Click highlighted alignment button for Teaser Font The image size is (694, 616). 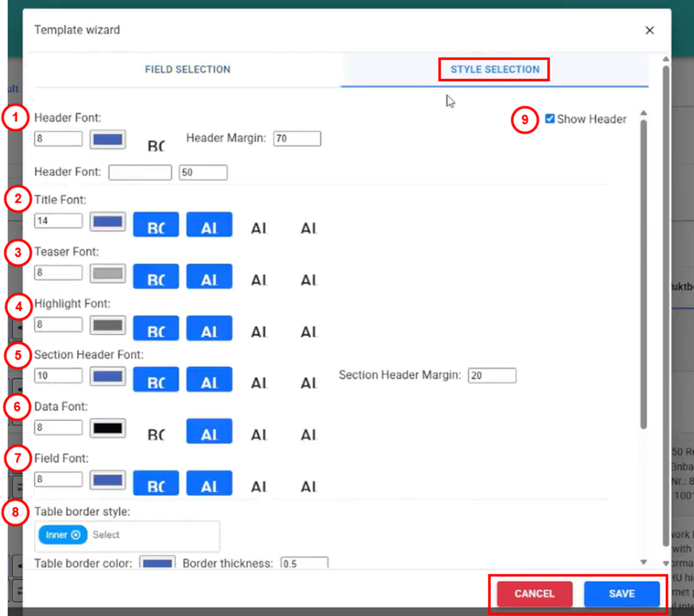(210, 277)
